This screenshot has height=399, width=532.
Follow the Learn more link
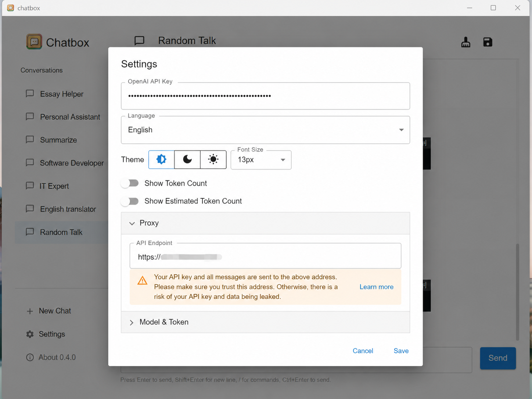[376, 287]
